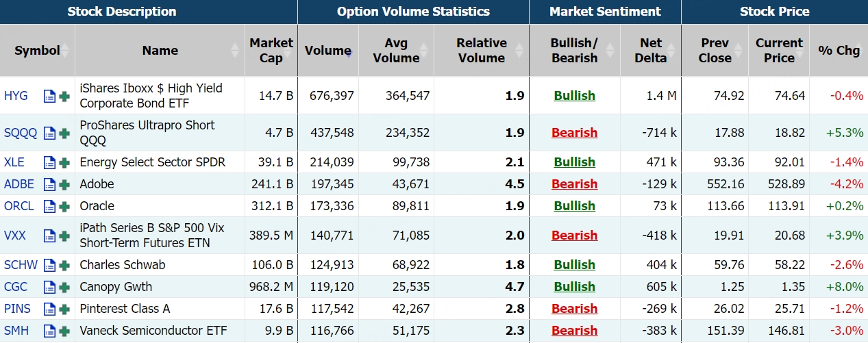This screenshot has width=868, height=343.
Task: Open the document icon next to ADBE
Action: pos(49,185)
